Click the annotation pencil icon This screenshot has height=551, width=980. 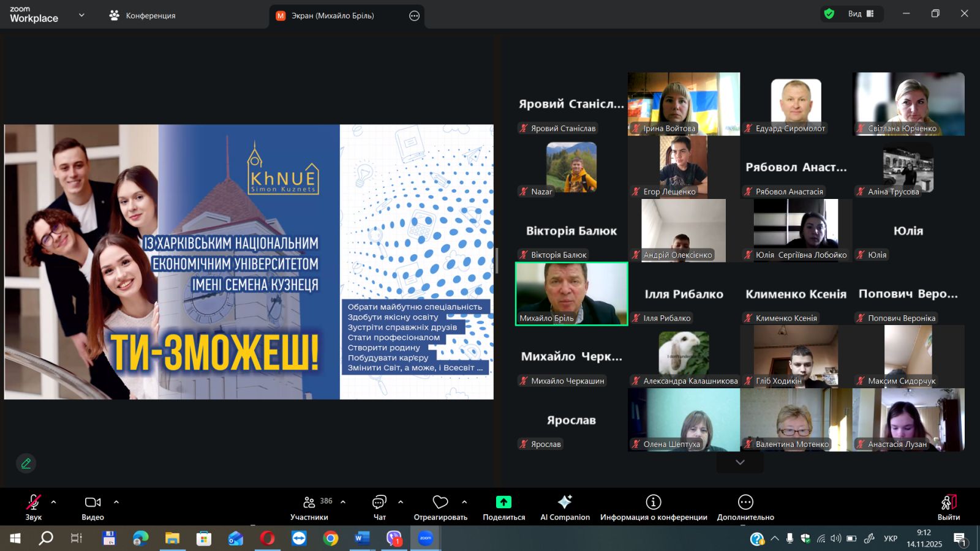pyautogui.click(x=26, y=463)
